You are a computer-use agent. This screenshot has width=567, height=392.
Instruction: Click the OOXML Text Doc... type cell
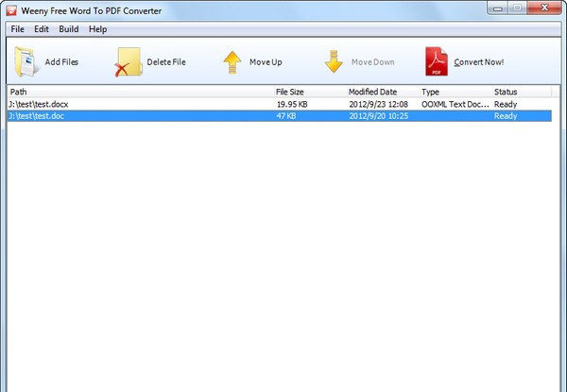(x=455, y=105)
